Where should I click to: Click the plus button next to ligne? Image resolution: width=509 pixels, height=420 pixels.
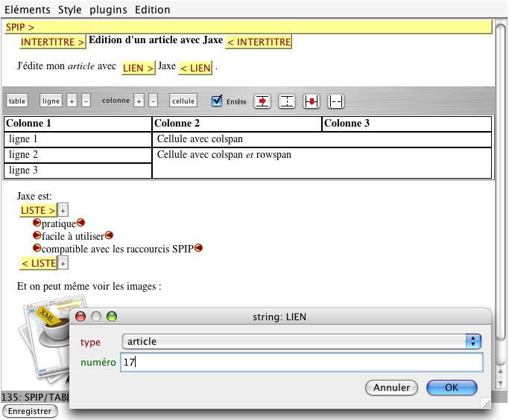coord(72,101)
